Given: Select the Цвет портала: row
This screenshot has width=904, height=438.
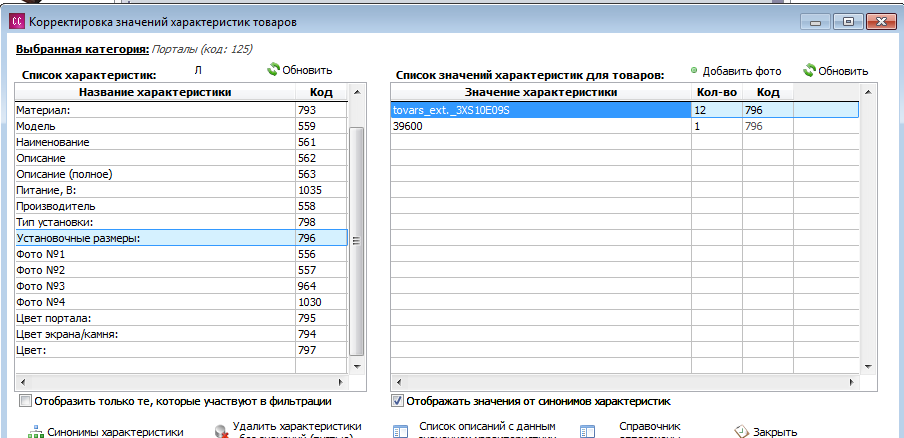Looking at the screenshot, I should pos(181,318).
